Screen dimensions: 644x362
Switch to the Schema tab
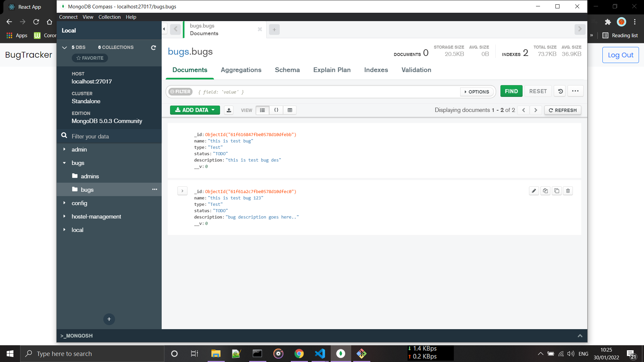(x=287, y=70)
